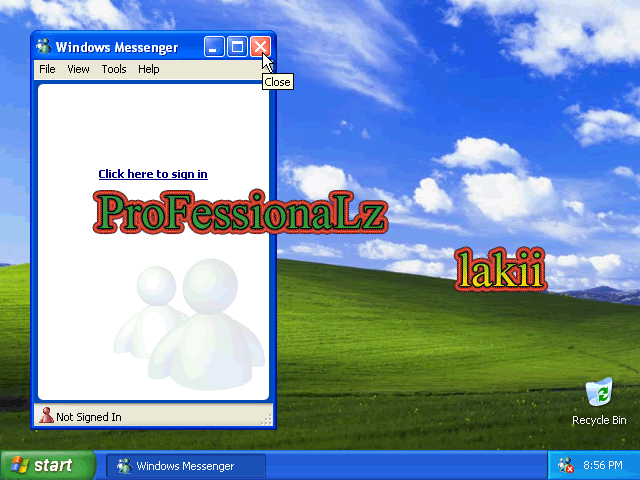Viewport: 640px width, 480px height.
Task: Click the Windows Messenger title text
Action: 117,47
